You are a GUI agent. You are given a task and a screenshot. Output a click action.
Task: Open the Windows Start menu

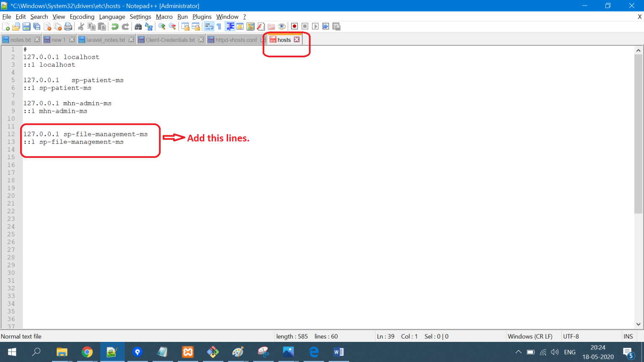12,352
